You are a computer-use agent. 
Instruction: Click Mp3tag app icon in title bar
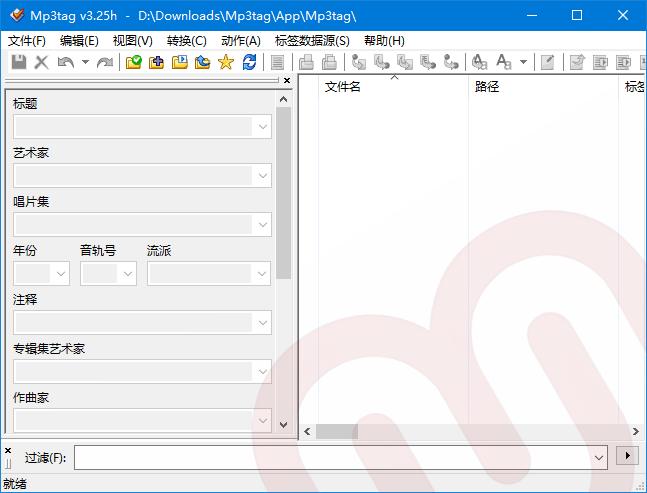tap(17, 15)
